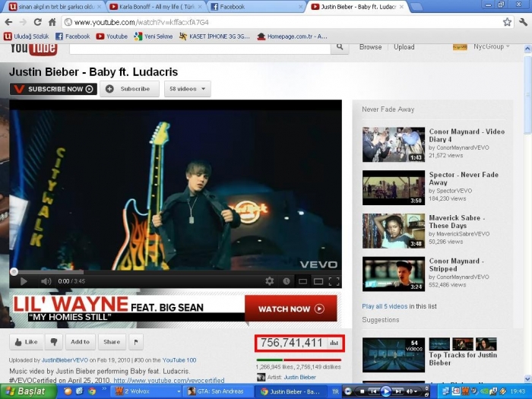The width and height of the screenshot is (532, 399).
Task: Switch to Facebook tab
Action: (x=256, y=6)
